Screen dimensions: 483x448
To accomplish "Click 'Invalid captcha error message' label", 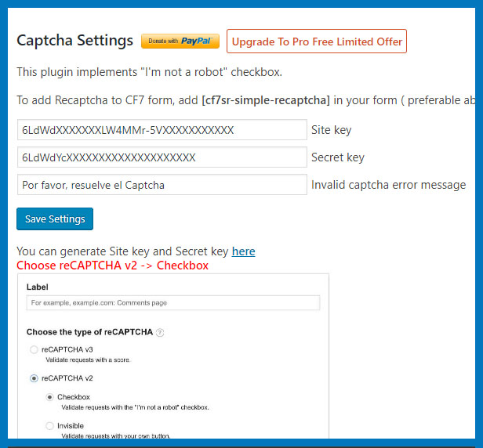I will point(388,185).
